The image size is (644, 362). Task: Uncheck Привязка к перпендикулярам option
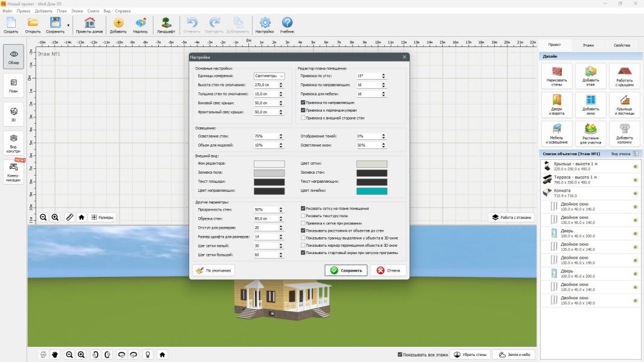[303, 110]
